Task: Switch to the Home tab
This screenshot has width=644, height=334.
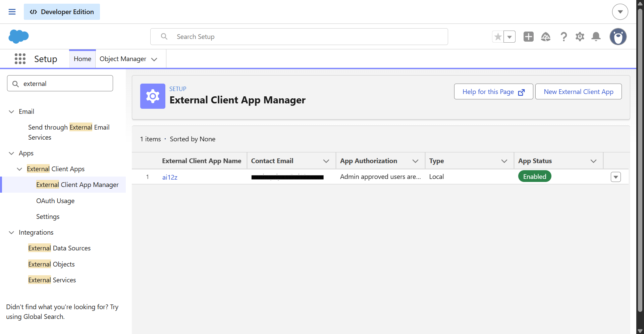Action: click(83, 59)
